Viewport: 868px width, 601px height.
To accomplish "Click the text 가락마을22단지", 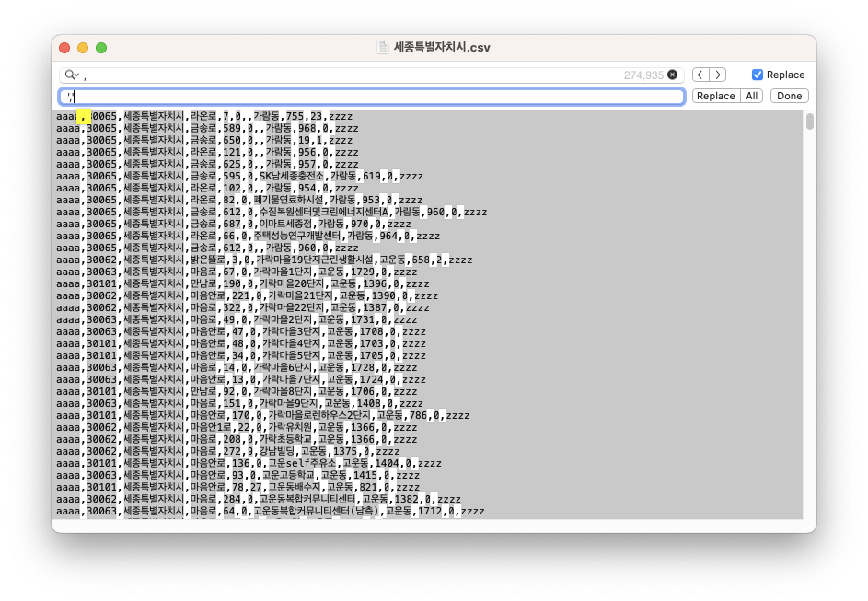I will (292, 307).
